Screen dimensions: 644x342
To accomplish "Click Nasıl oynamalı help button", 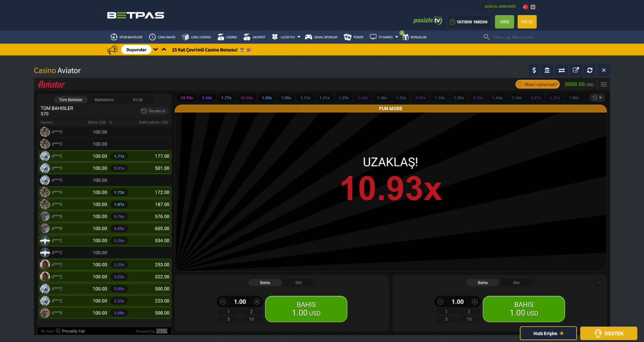I will [x=537, y=84].
